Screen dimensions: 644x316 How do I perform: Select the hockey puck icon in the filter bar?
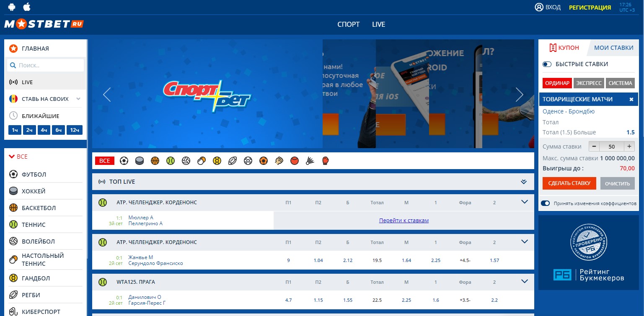pos(140,161)
